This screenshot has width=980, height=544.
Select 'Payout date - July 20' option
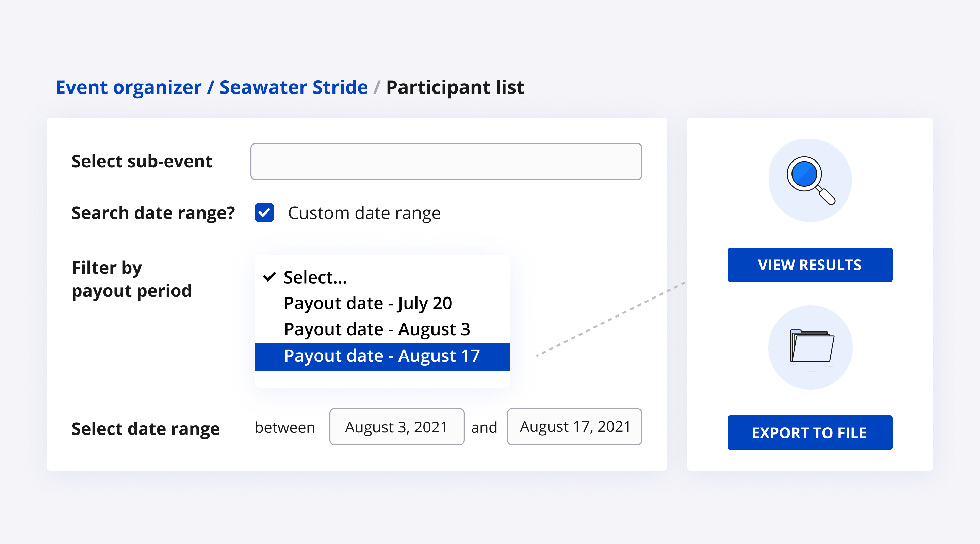point(367,303)
